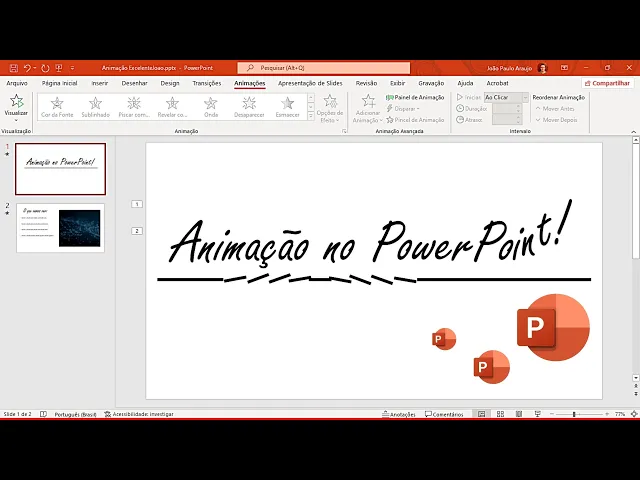The image size is (640, 480).
Task: Click Adicionar Animação button
Action: (x=368, y=109)
